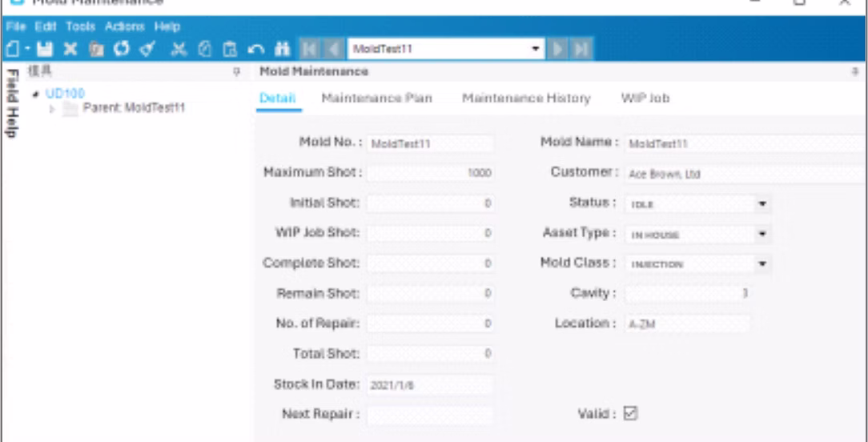Save the mold record with disk icon
868x442 pixels.
45,50
